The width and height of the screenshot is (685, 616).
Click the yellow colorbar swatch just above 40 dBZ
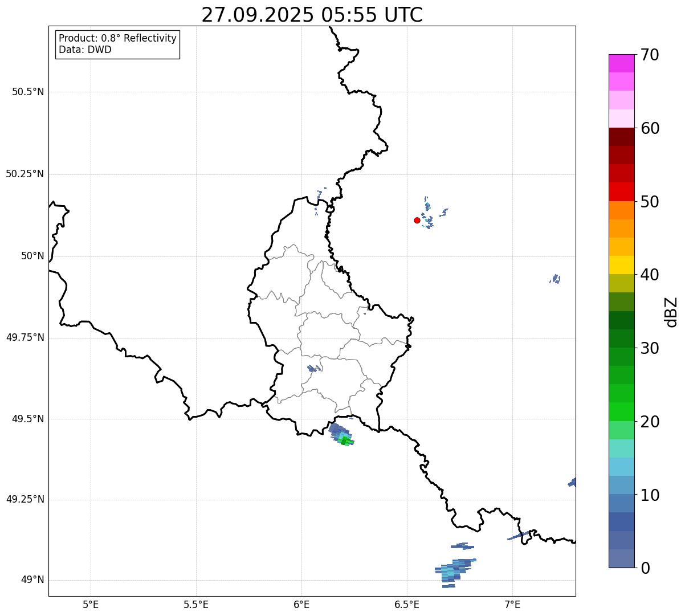[622, 265]
